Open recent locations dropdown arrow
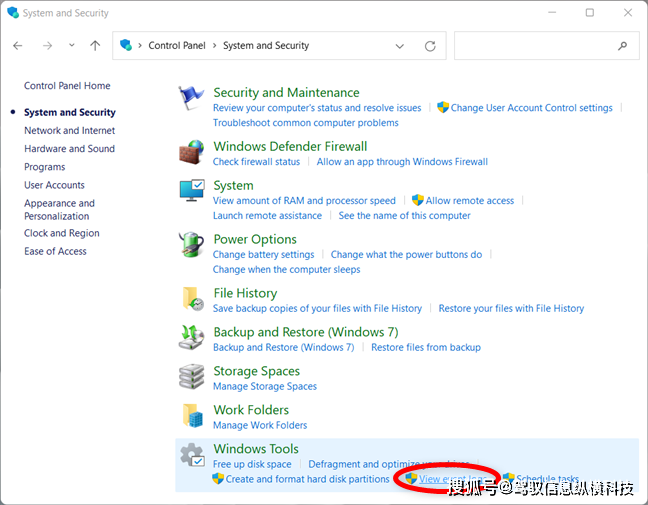This screenshot has width=648, height=505. pyautogui.click(x=71, y=45)
